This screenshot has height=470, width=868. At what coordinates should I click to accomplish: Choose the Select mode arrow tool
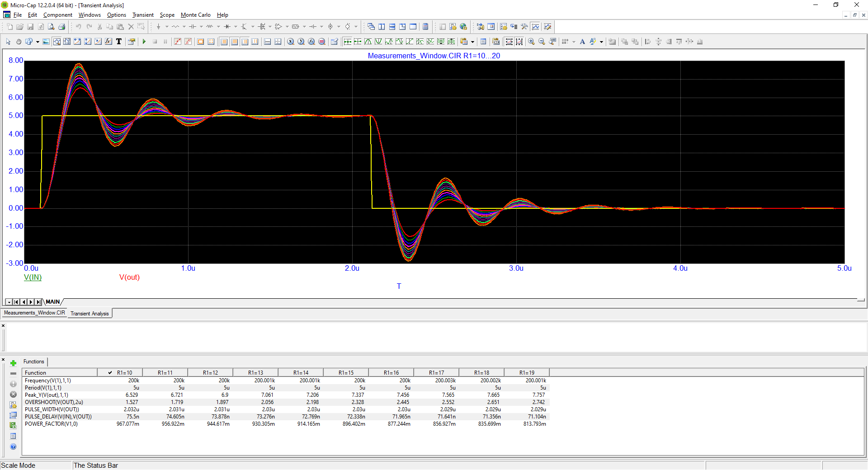coord(8,42)
